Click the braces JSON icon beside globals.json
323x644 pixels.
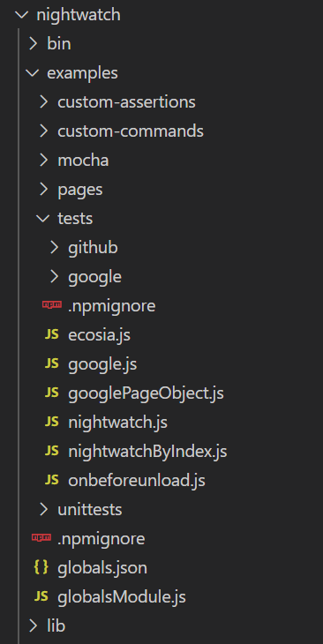pos(41,568)
